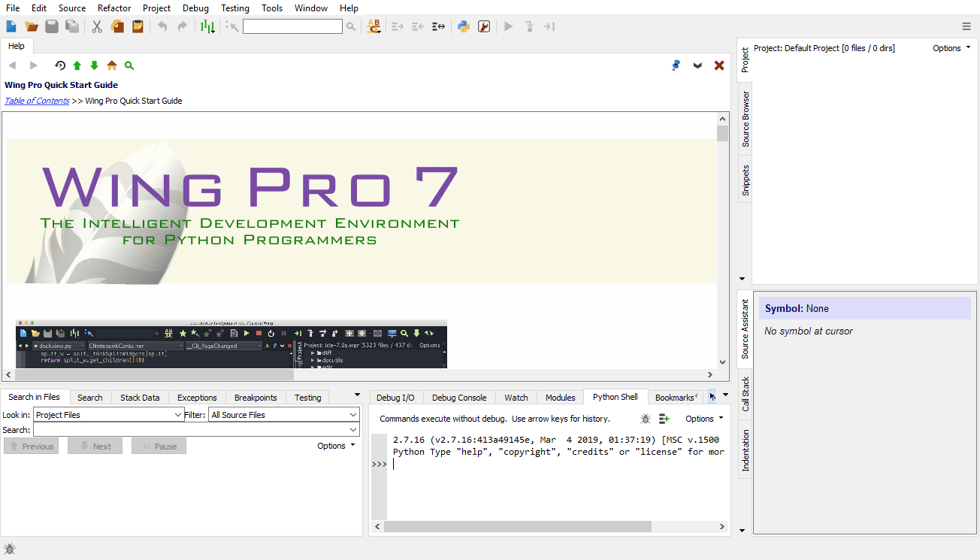Click the Previous search result button

[32, 446]
